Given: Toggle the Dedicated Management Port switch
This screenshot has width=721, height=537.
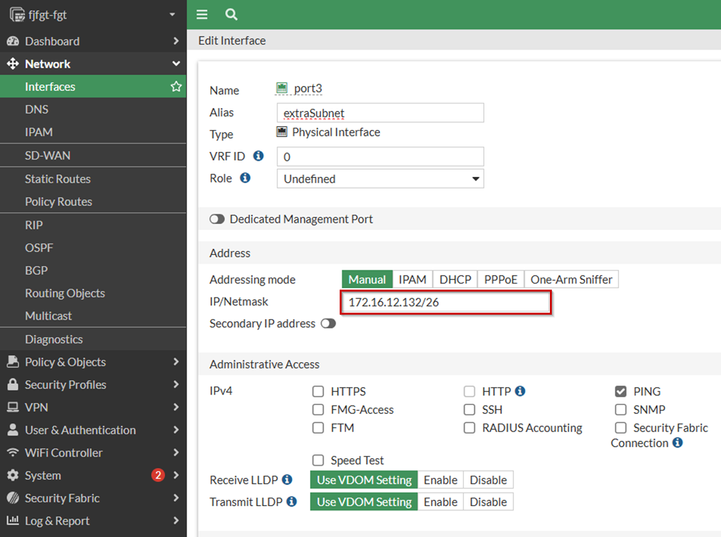Looking at the screenshot, I should coord(217,219).
